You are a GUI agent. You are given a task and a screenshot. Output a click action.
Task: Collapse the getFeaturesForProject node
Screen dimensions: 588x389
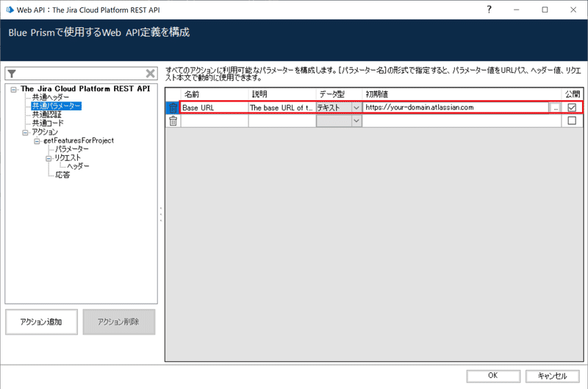point(37,141)
